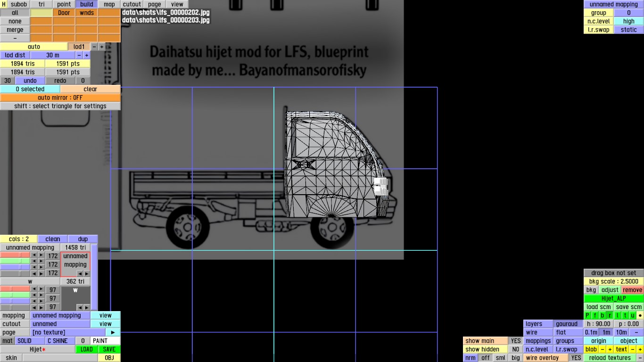Select the sml normals size option

pos(501,358)
